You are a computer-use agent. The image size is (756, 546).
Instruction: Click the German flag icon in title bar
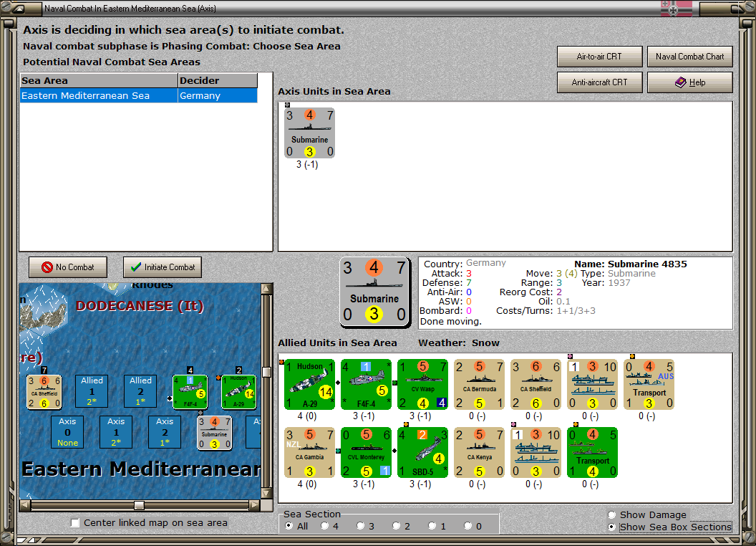pyautogui.click(x=676, y=8)
